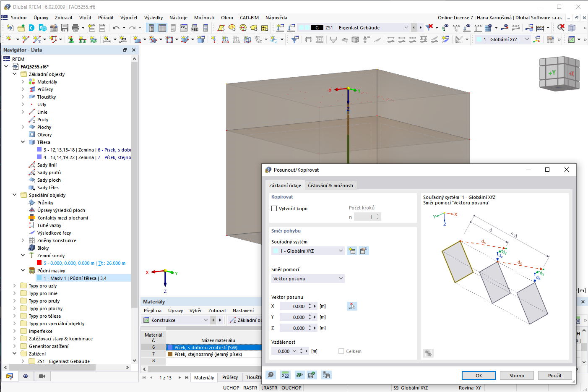Click the Nastavení table menu
The image size is (588, 392).
(243, 311)
